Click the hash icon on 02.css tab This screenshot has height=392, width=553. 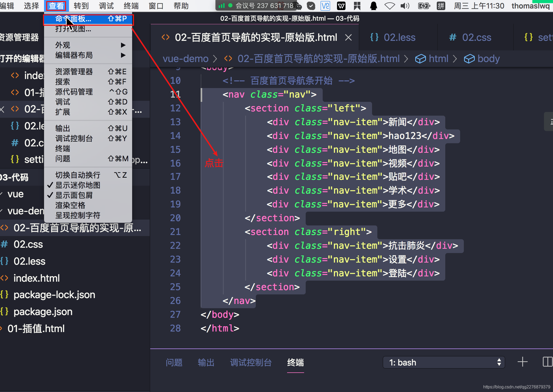tap(453, 37)
